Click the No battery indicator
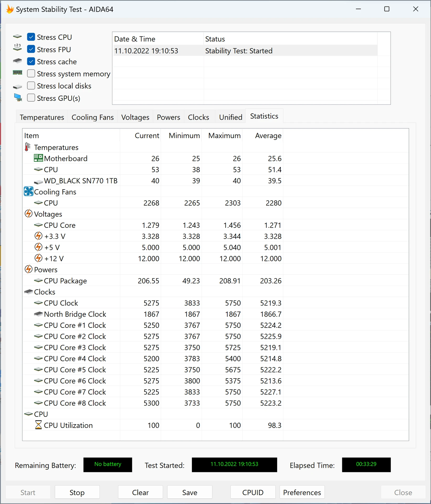431x504 pixels. (108, 464)
